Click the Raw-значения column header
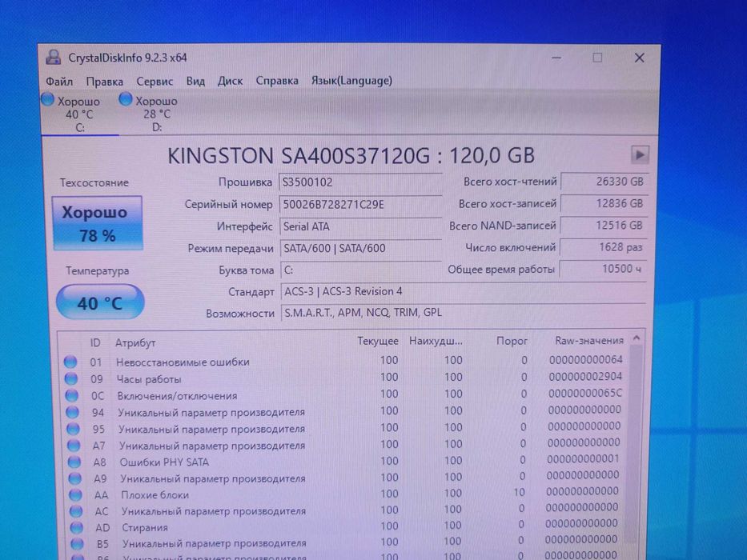Image resolution: width=747 pixels, height=560 pixels. pyautogui.click(x=589, y=341)
